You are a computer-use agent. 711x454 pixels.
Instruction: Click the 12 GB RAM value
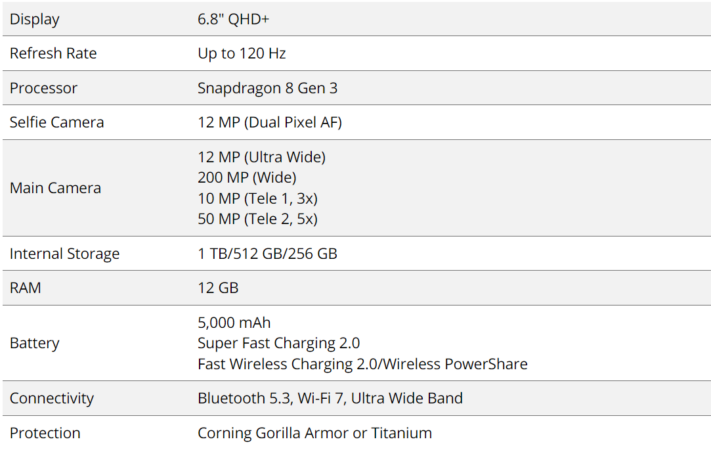(218, 288)
